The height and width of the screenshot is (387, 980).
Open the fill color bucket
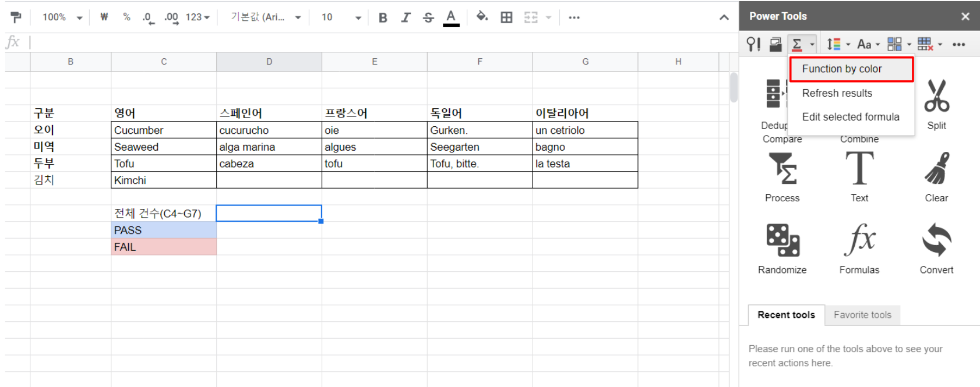[482, 17]
